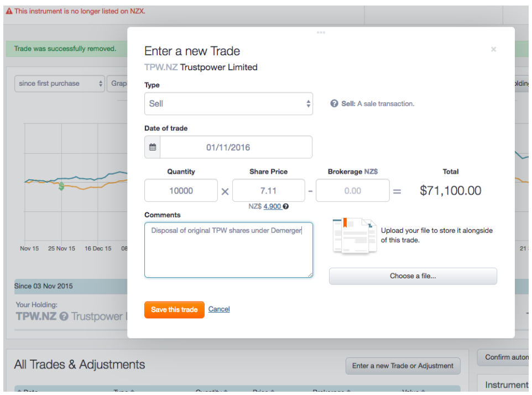The width and height of the screenshot is (532, 395).
Task: Open the calendar icon in the trade date field
Action: (152, 147)
